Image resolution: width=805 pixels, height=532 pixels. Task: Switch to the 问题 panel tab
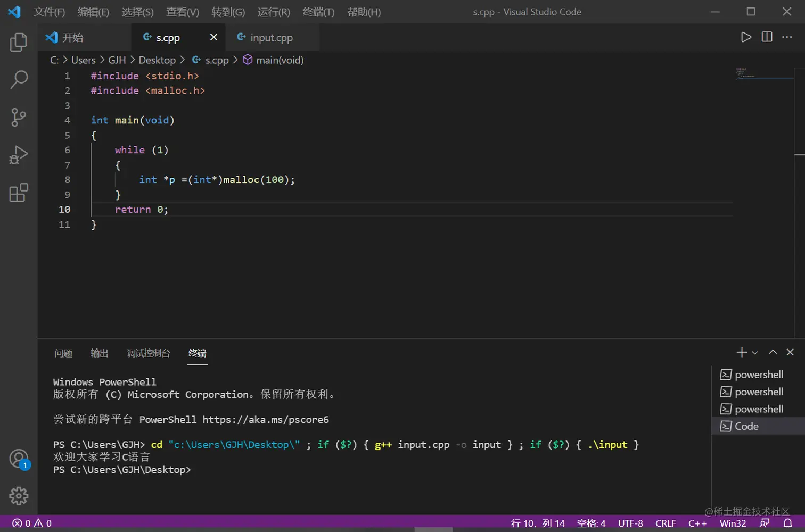63,353
